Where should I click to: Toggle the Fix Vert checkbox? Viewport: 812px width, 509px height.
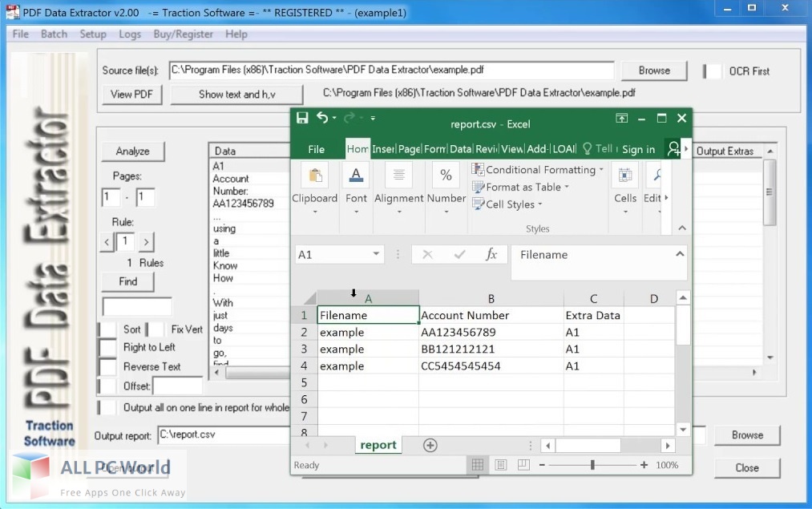[x=155, y=329]
